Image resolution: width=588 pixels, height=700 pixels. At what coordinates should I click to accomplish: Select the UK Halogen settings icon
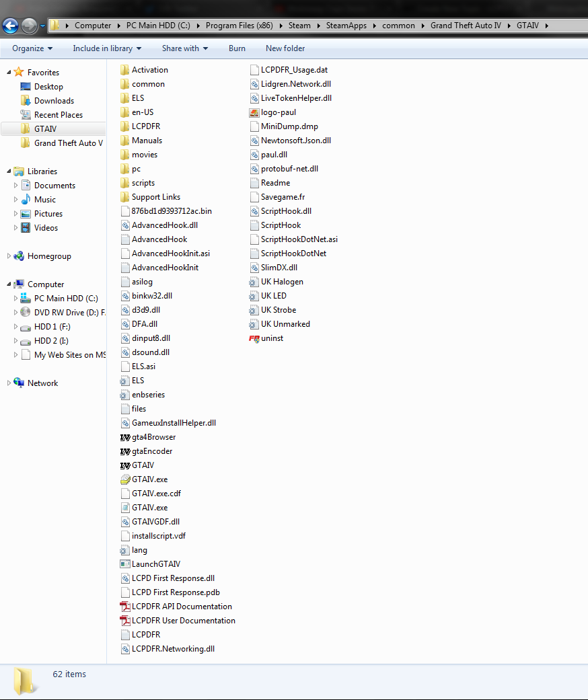[x=254, y=282]
